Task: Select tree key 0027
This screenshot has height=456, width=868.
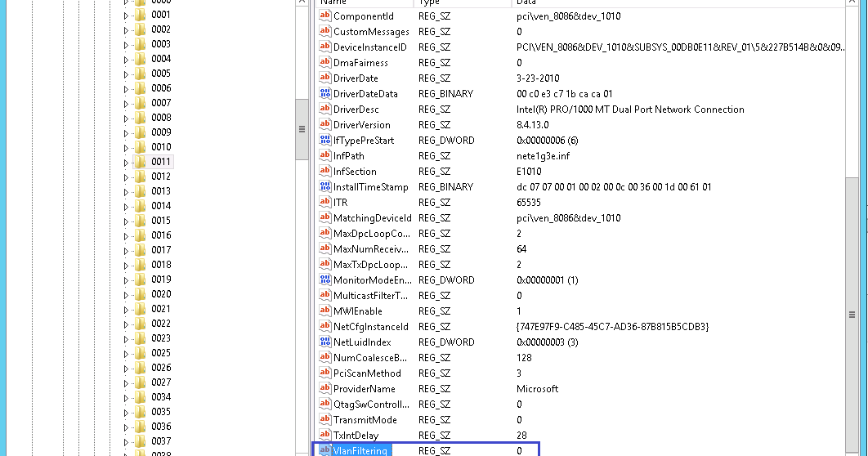Action: 161,382
